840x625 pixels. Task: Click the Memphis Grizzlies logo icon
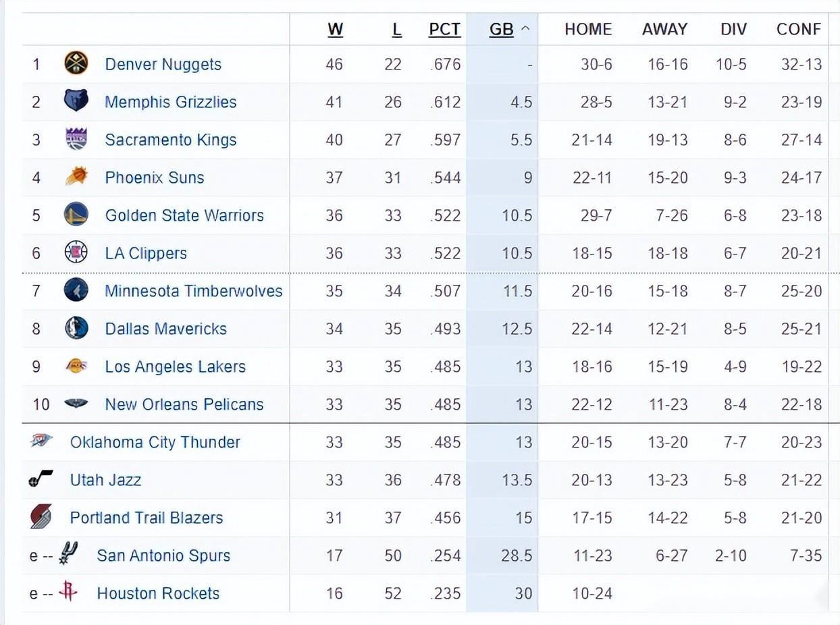[76, 101]
